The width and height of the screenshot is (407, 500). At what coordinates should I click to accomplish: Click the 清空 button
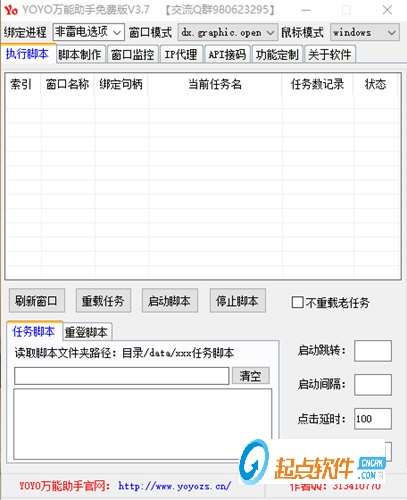pos(251,376)
